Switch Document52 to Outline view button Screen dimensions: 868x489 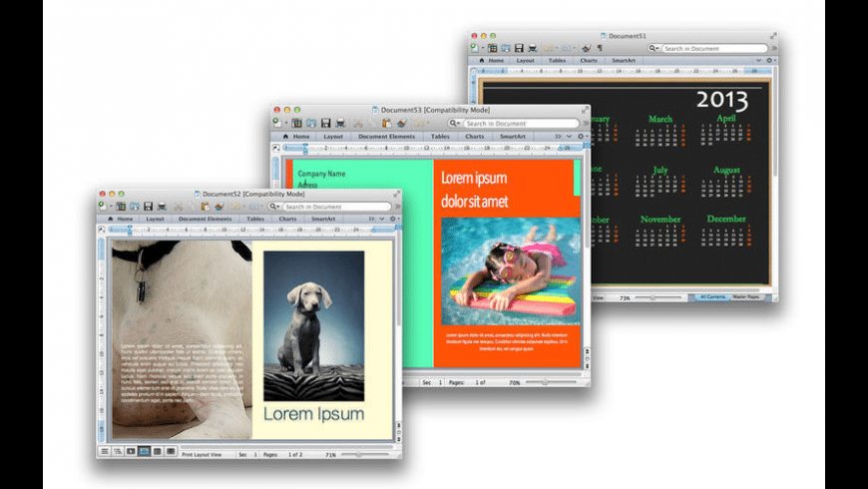(x=118, y=452)
